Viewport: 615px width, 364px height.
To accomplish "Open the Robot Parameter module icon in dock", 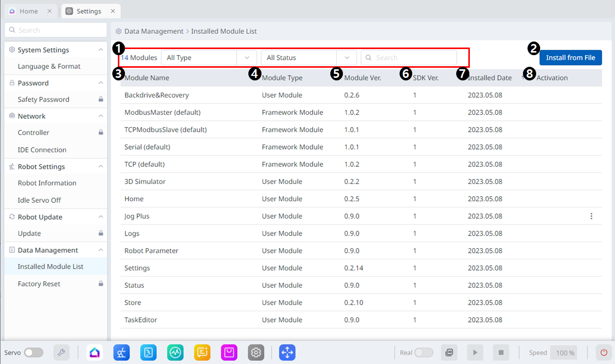I will (122, 352).
